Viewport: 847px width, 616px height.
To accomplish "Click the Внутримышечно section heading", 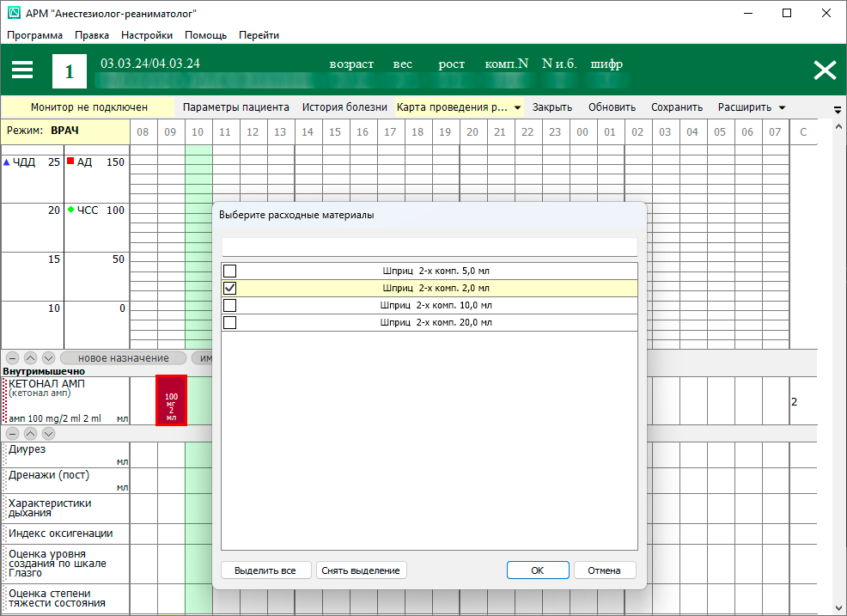I will click(44, 371).
